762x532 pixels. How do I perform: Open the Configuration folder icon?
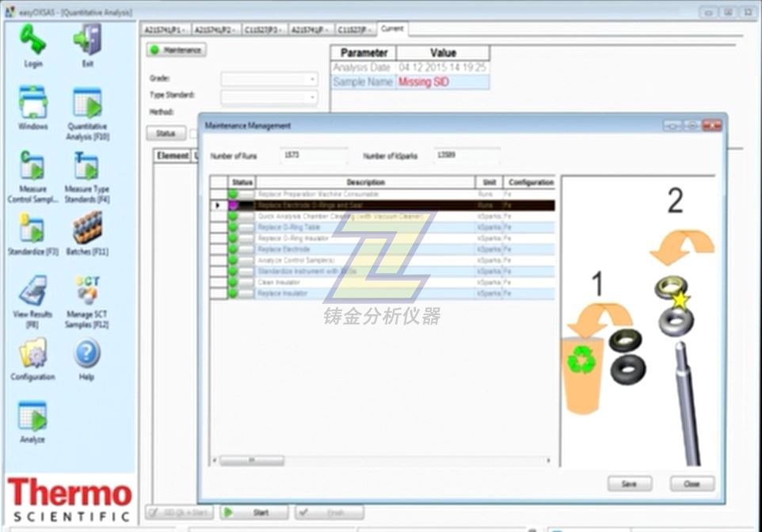tap(32, 354)
